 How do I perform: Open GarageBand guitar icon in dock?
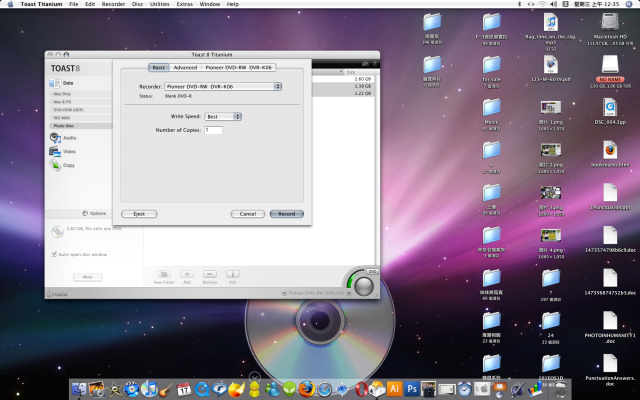pyautogui.click(x=166, y=389)
